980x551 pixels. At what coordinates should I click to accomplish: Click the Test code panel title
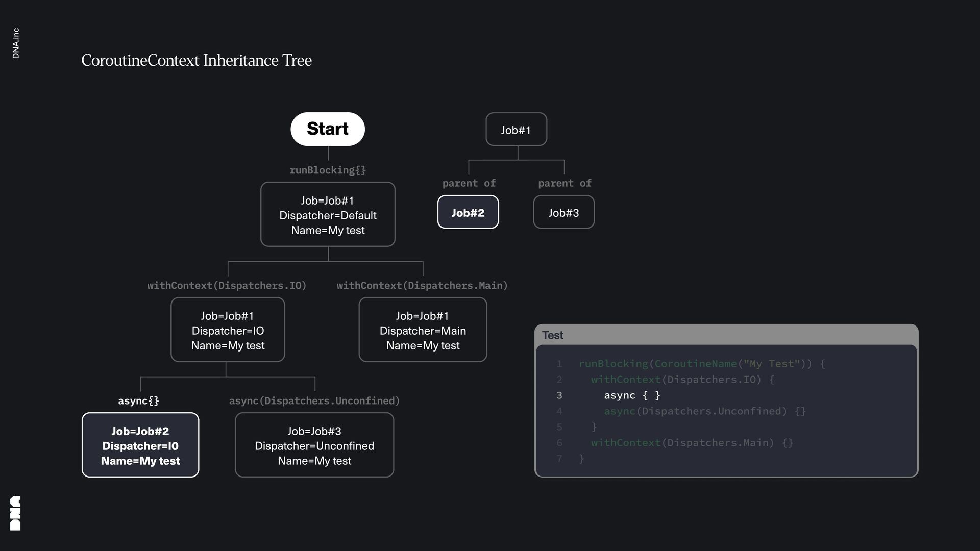coord(553,335)
